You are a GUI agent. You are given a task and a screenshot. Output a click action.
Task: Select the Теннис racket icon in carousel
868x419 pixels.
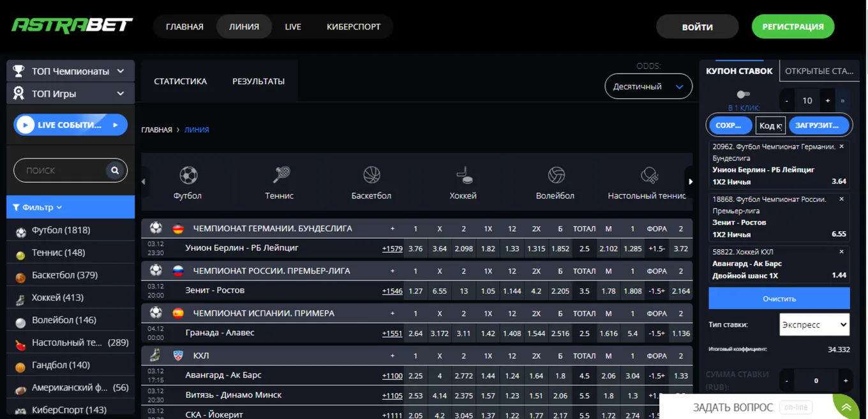(x=281, y=175)
